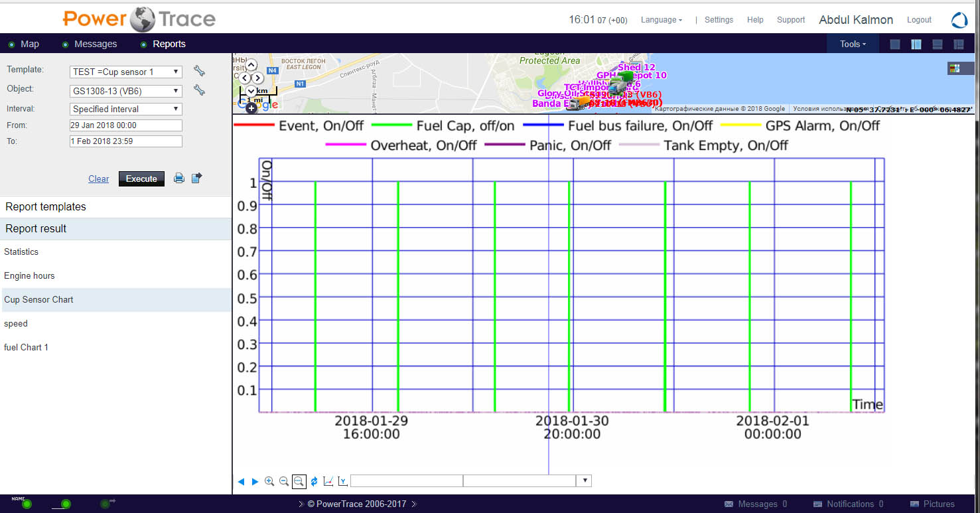Viewport: 980px width, 513px height.
Task: Select horizontal split layout view
Action: 938,44
